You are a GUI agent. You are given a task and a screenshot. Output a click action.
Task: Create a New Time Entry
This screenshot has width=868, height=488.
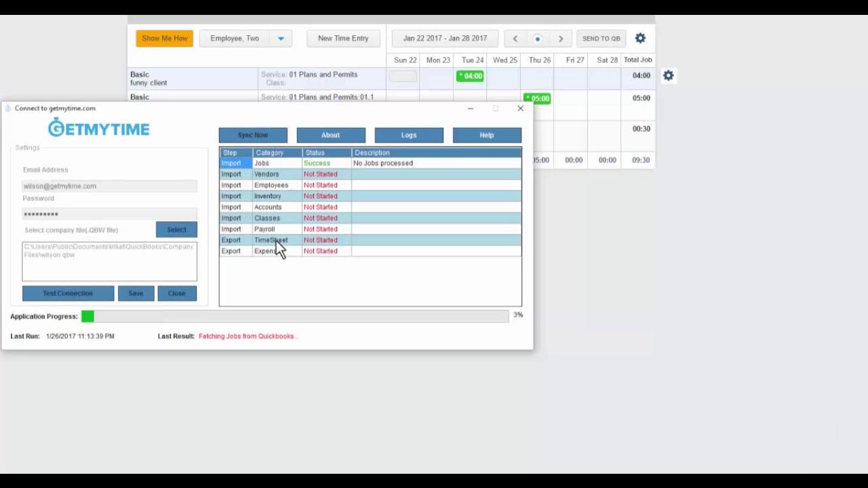(343, 39)
